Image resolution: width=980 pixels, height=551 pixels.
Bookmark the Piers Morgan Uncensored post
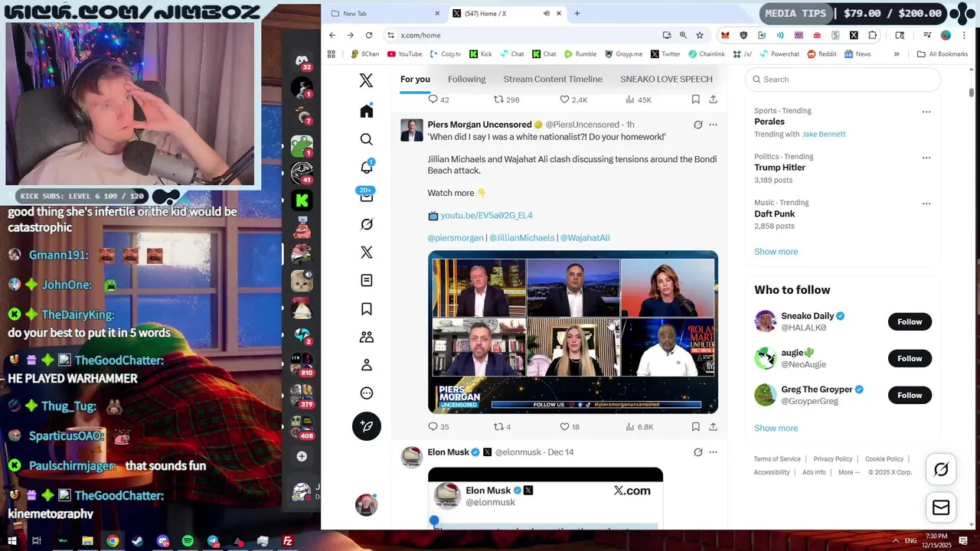point(695,427)
